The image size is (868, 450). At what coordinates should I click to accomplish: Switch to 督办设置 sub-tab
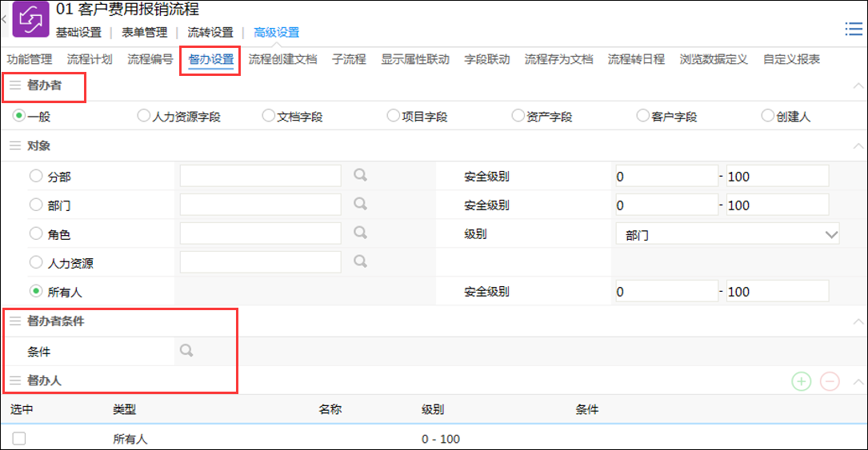pos(211,59)
